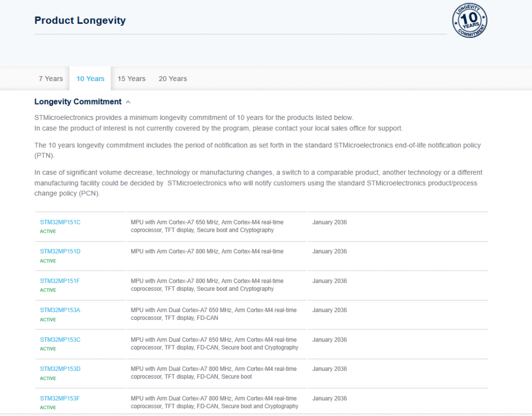Open the 15 Years tab
The height and width of the screenshot is (416, 532).
(131, 79)
